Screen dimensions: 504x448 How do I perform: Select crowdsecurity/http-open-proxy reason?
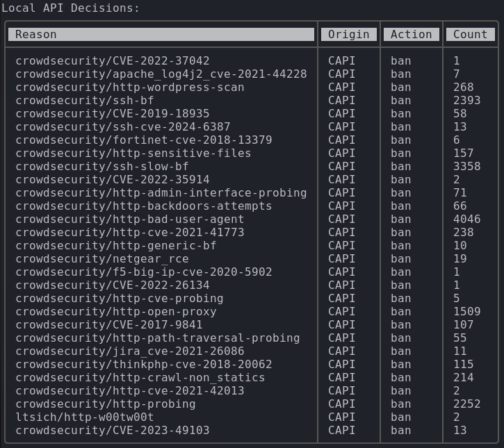[116, 311]
